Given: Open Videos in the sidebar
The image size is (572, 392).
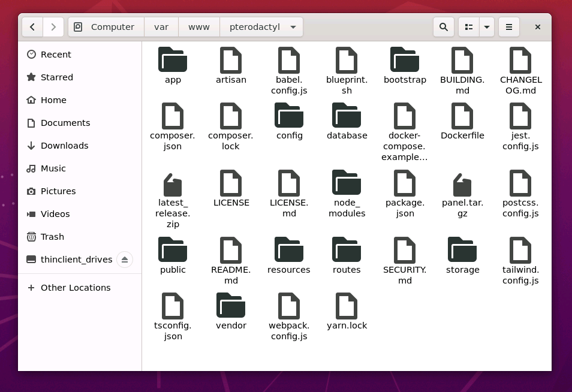Looking at the screenshot, I should coord(80,214).
